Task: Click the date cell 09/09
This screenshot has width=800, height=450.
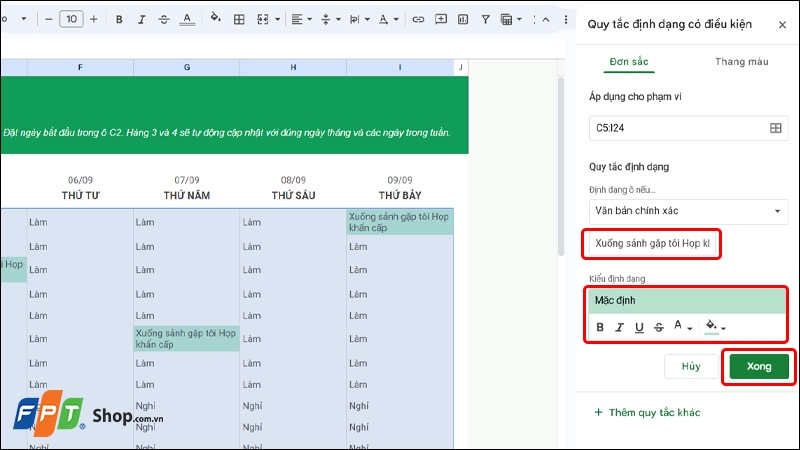Action: (400, 180)
